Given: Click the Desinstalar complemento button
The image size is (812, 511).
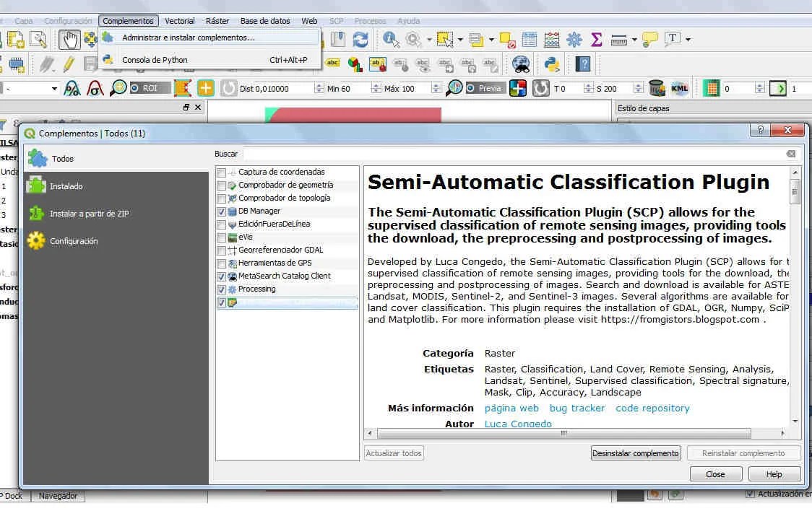Looking at the screenshot, I should (x=636, y=453).
